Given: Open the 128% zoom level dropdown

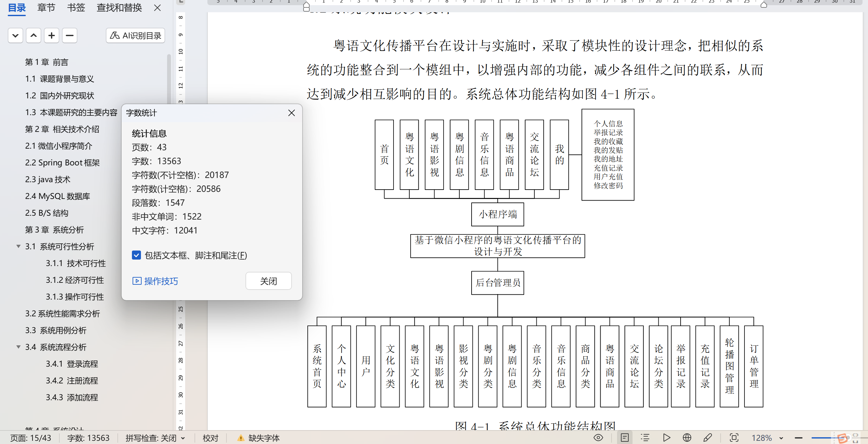Looking at the screenshot, I should coord(781,438).
